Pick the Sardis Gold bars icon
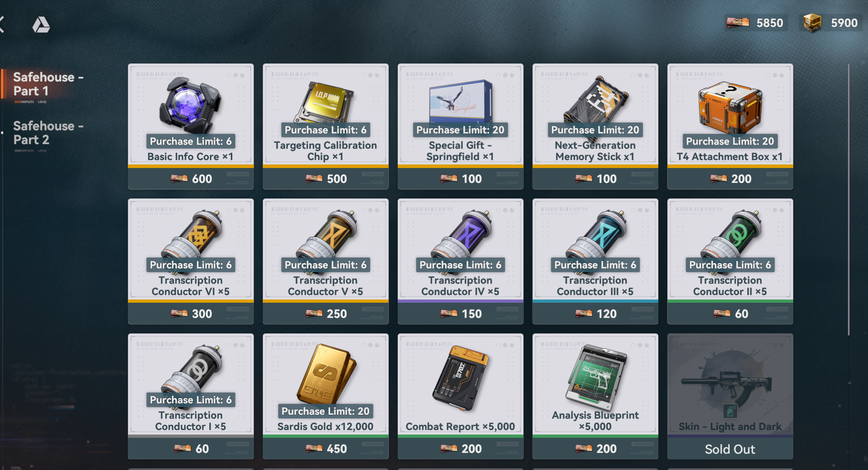 tap(326, 373)
